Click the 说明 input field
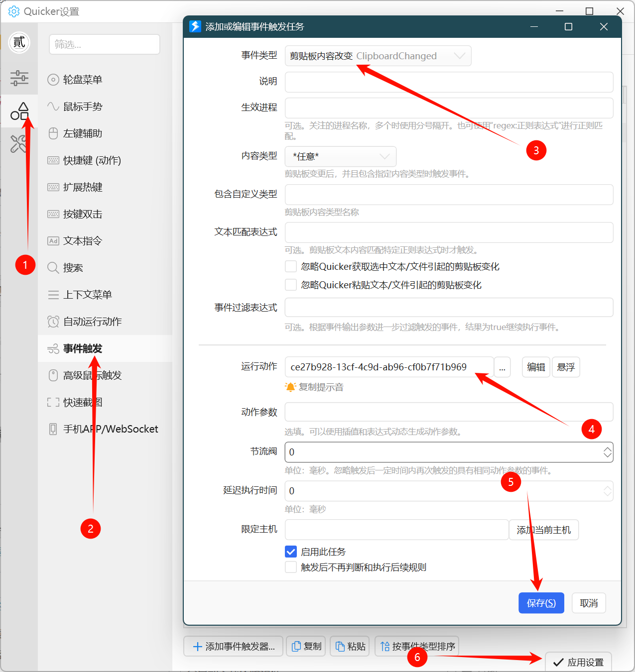635x672 pixels. [449, 82]
